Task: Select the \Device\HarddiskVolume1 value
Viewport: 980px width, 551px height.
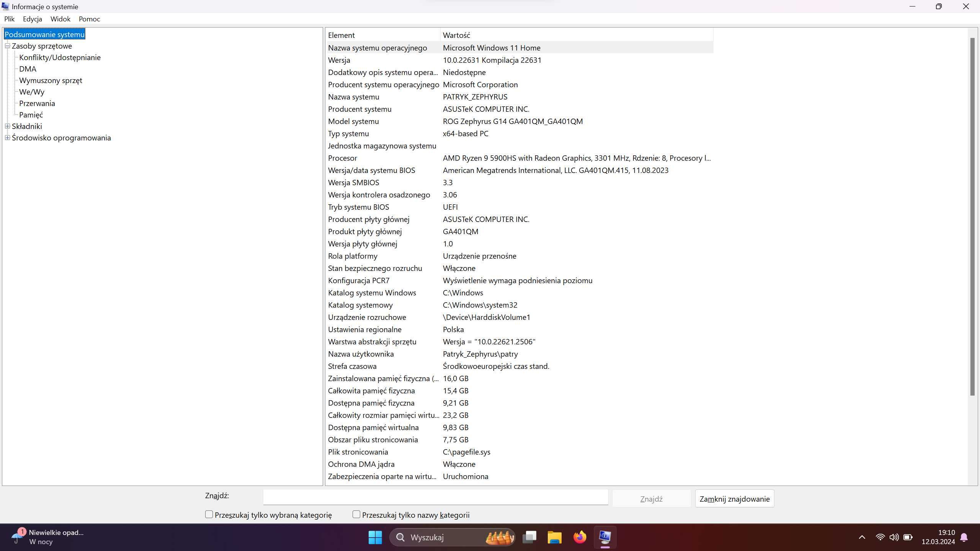Action: [x=487, y=317]
